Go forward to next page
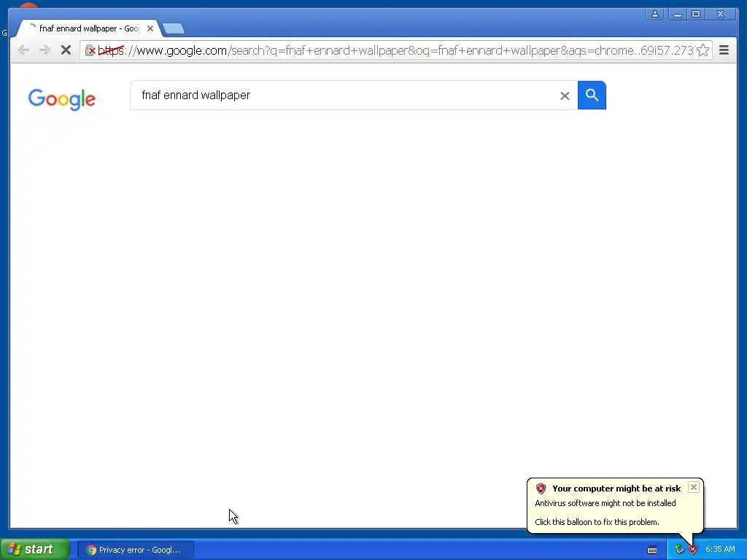 tap(44, 50)
